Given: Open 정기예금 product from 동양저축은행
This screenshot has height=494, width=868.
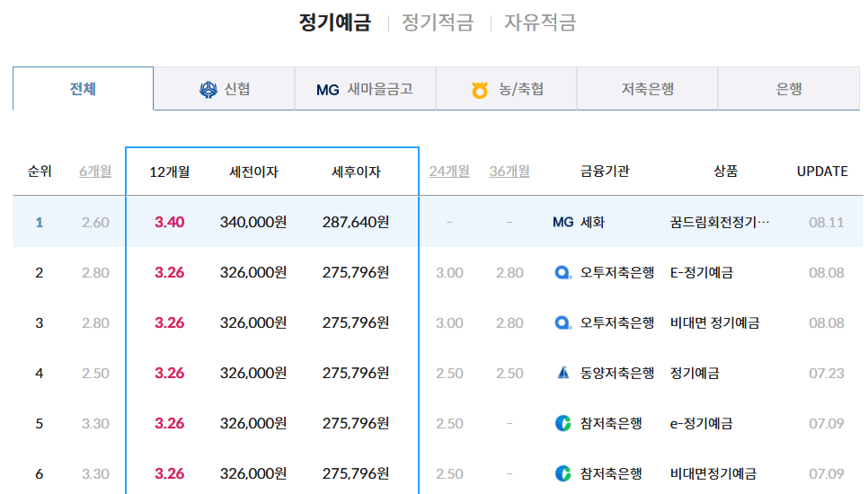Looking at the screenshot, I should click(695, 374).
